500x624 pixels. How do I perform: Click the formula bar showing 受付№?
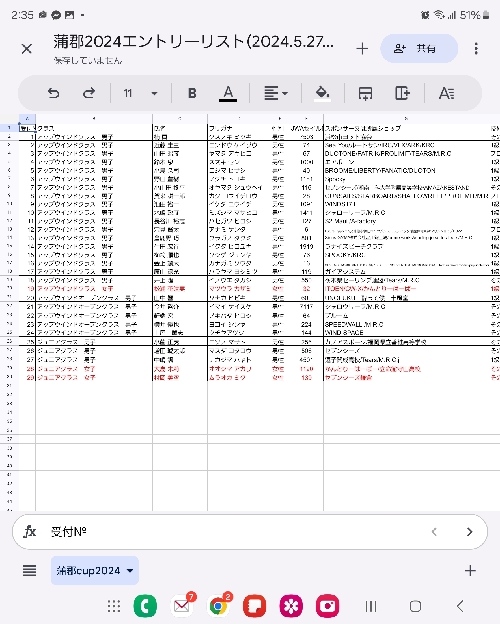pos(250,532)
